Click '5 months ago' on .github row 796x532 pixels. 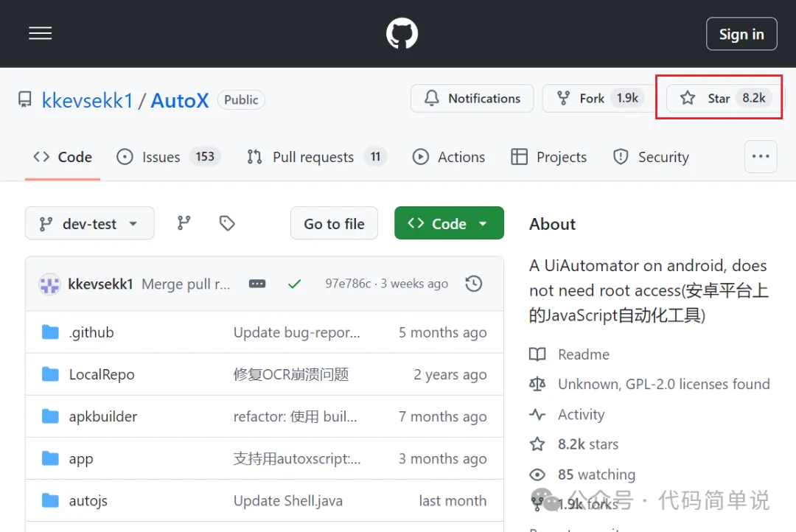(443, 332)
